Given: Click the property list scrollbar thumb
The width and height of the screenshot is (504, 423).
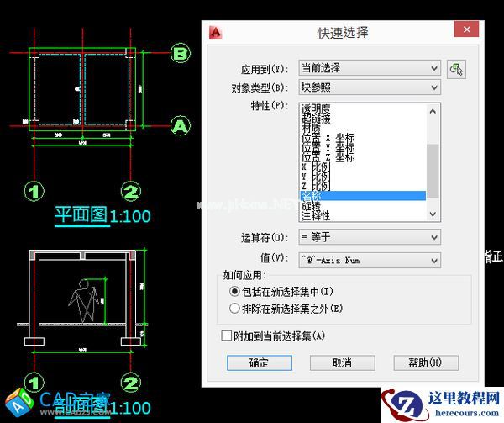Looking at the screenshot, I should click(x=433, y=171).
